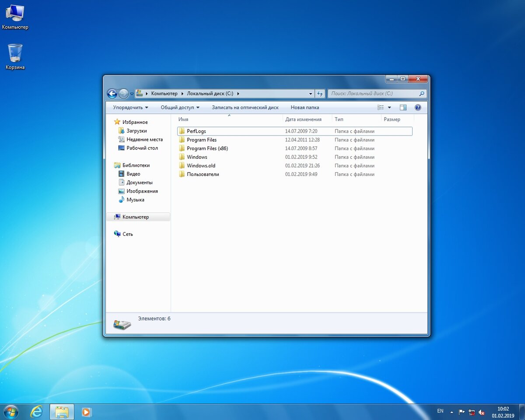Screen dimensions: 525x420
Task: Open Загрузки in the navigation pane
Action: point(133,131)
